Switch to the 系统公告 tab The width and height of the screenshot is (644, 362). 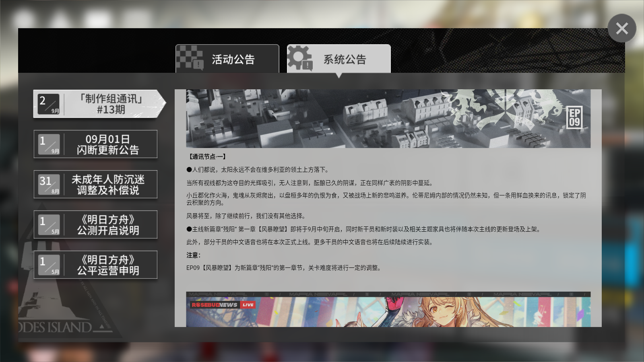point(339,59)
